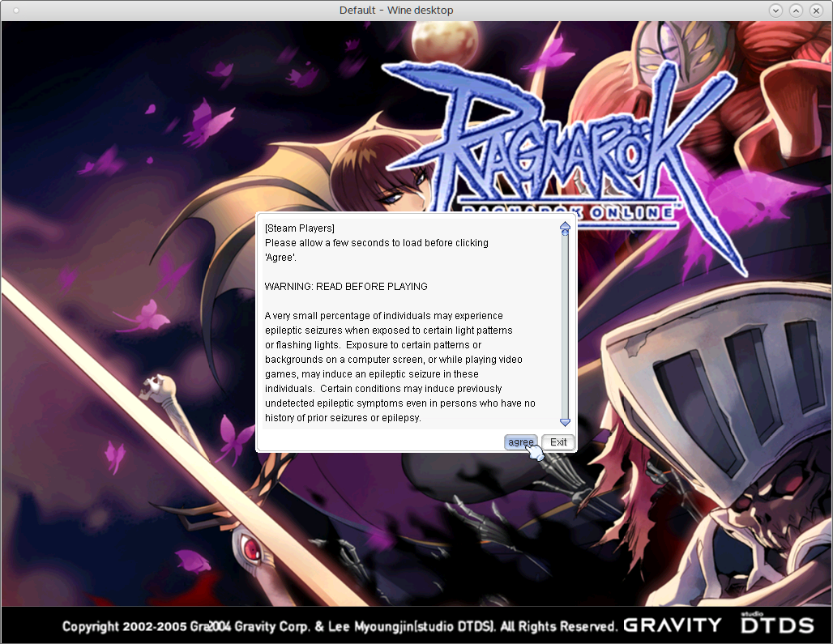Viewport: 833px width, 644px height.
Task: Click the Exit button
Action: (x=557, y=441)
